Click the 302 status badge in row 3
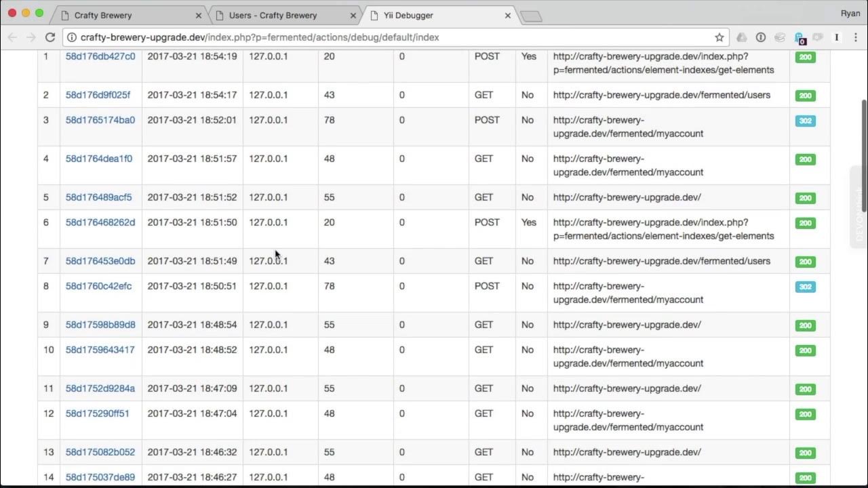Viewport: 868px width, 488px height. tap(805, 121)
